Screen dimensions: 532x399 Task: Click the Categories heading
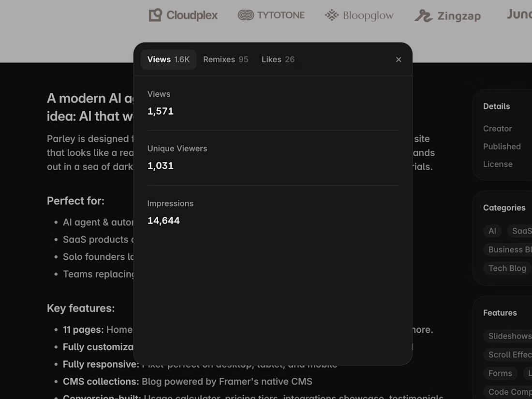click(504, 207)
